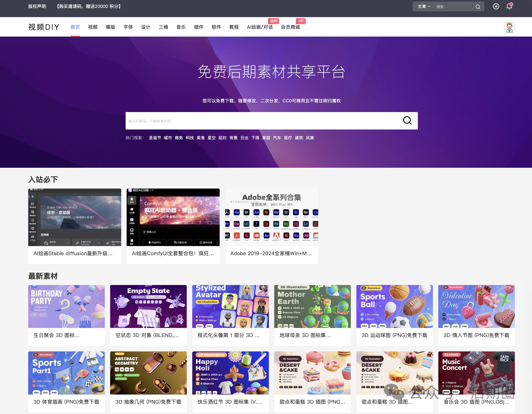532x414 pixels.
Task: Open 会员商城 nav item
Action: [290, 27]
